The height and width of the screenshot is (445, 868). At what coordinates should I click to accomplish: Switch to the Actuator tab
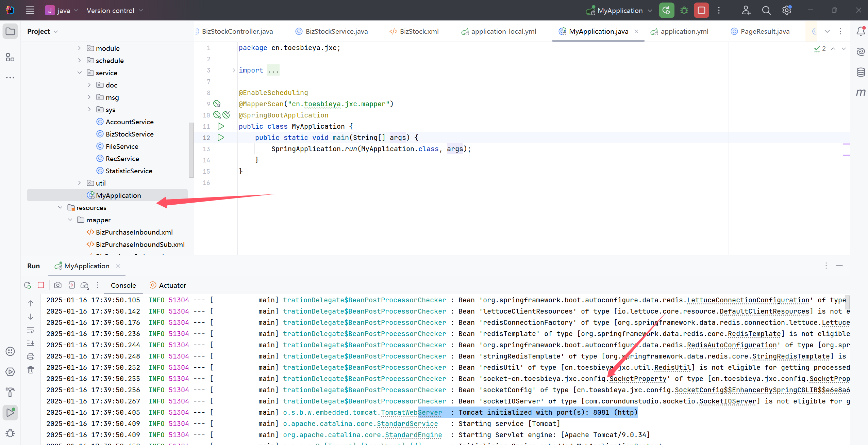[x=172, y=285]
